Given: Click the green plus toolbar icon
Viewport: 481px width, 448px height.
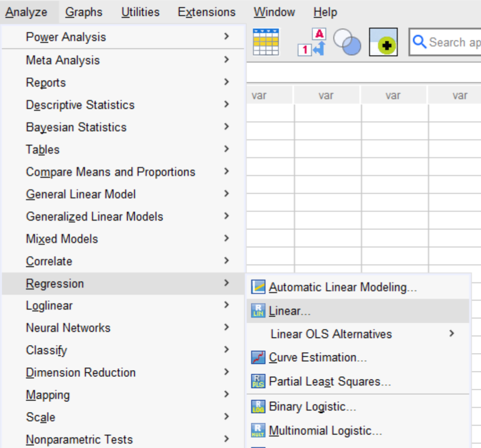Looking at the screenshot, I should pos(383,42).
